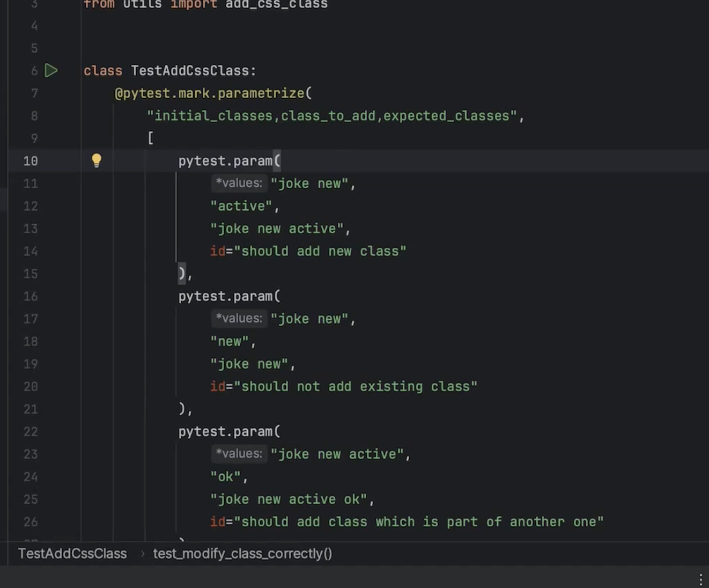The height and width of the screenshot is (588, 709).
Task: Click the "active" string on line 12
Action: [x=241, y=206]
